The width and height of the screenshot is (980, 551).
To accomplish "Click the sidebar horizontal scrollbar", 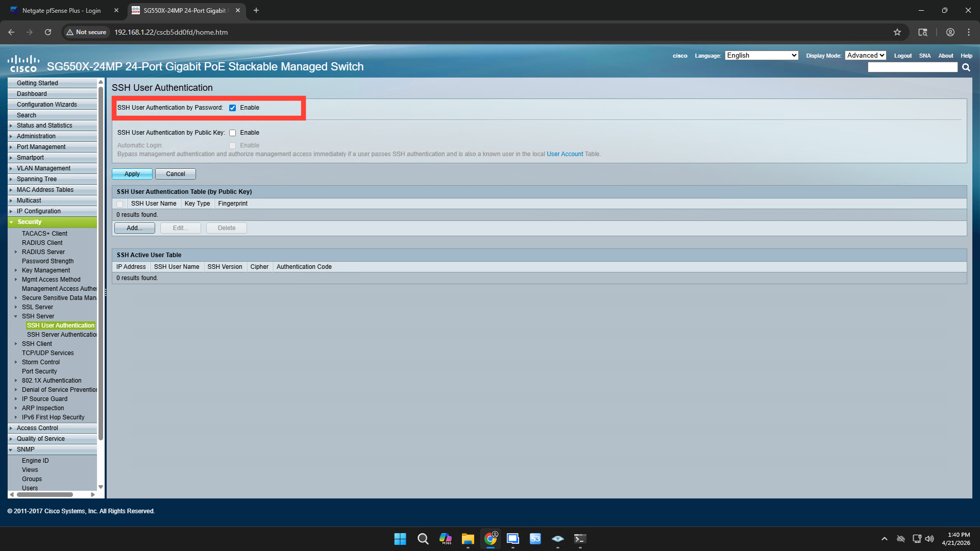I will [45, 494].
